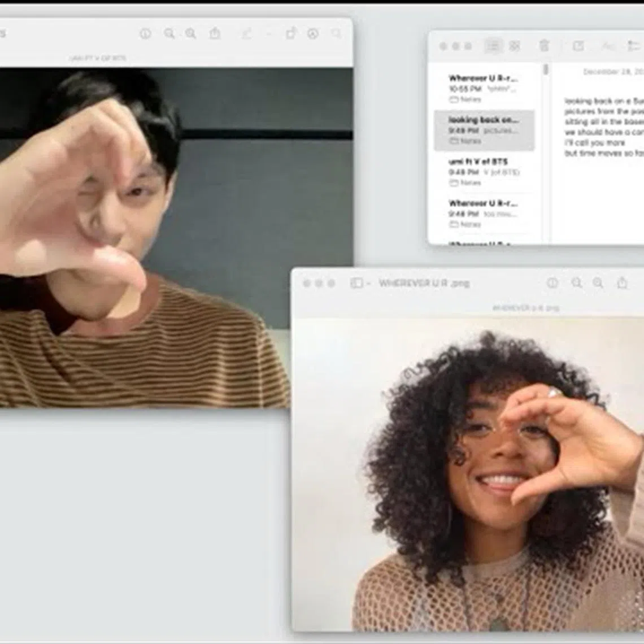Click the rotate icon in left Preview window
The height and width of the screenshot is (644, 644).
click(x=290, y=34)
